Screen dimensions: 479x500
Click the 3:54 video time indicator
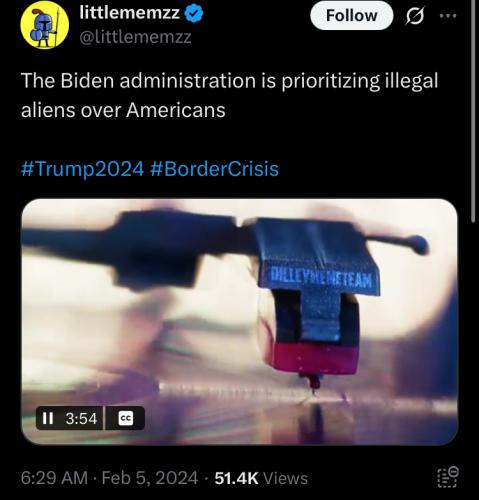[81, 418]
